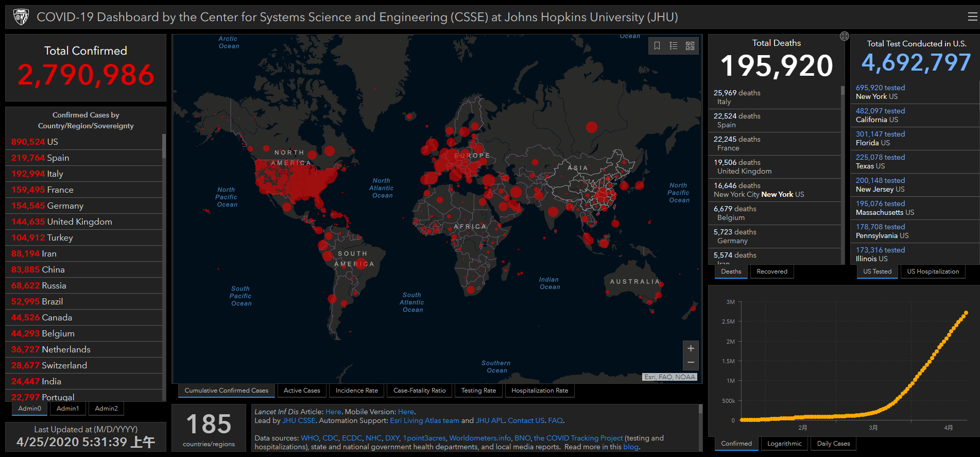Click the Johns Hopkins shield logo
980x457 pixels.
coord(21,17)
